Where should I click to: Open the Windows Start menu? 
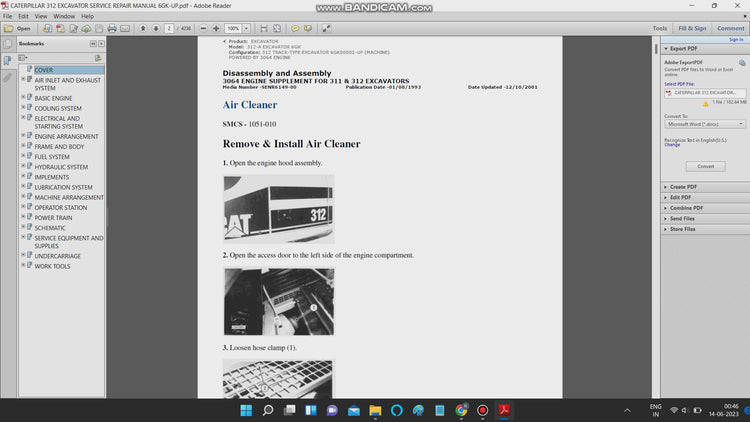246,410
